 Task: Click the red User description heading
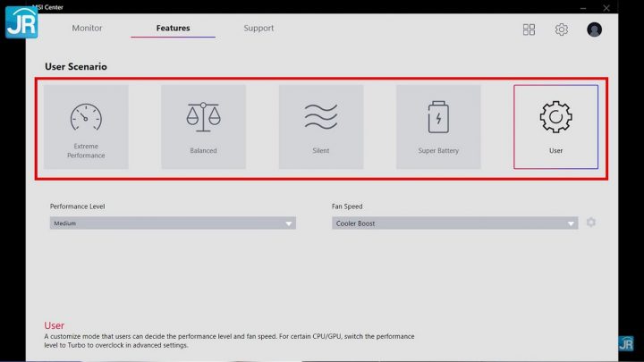tap(55, 325)
